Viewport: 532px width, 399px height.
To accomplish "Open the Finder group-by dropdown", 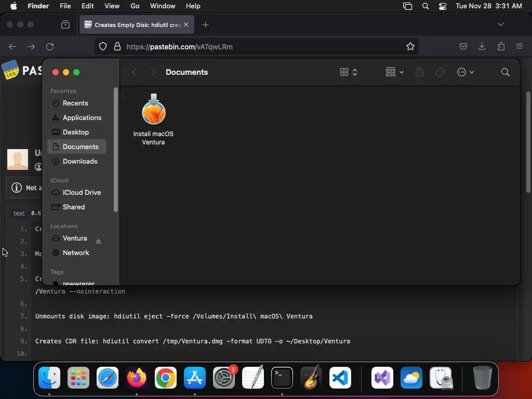I will (x=395, y=72).
